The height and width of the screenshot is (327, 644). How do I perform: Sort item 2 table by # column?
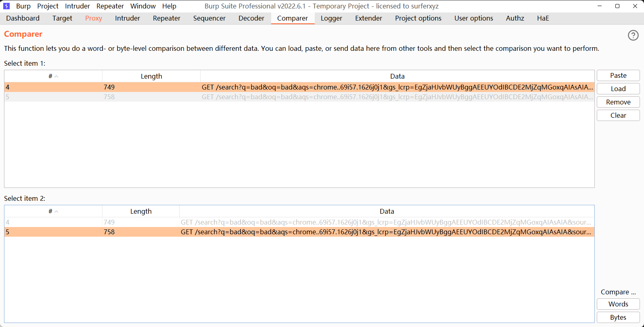(x=53, y=211)
